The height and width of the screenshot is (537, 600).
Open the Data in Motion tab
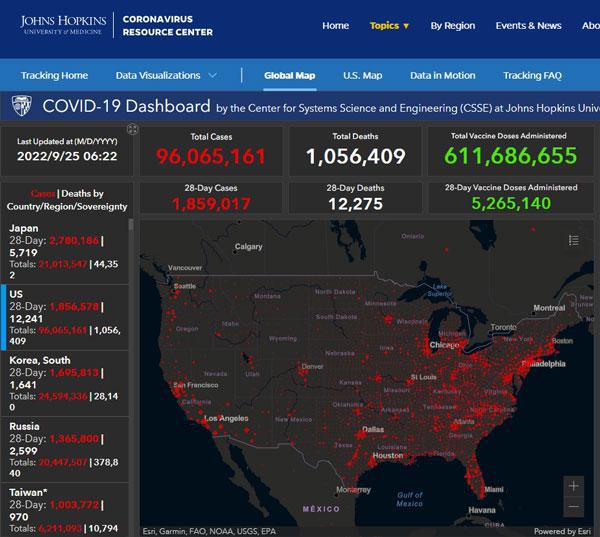pos(442,76)
